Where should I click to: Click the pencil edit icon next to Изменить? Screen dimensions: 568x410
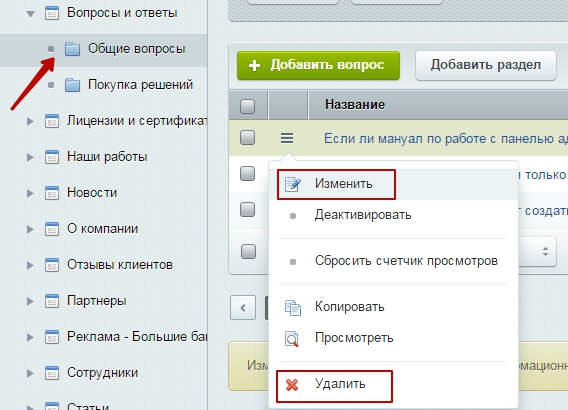pyautogui.click(x=293, y=184)
